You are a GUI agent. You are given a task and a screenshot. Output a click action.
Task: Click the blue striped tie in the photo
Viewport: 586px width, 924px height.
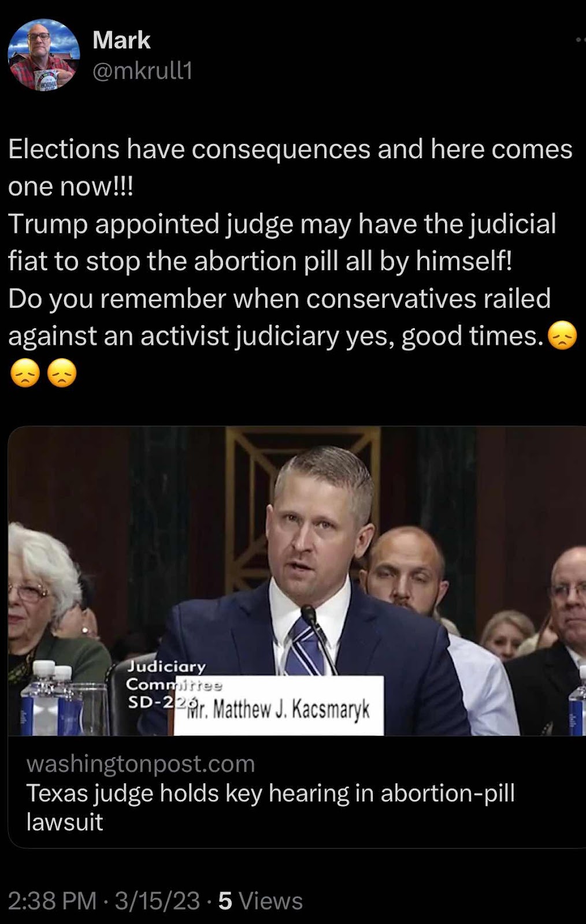(305, 648)
